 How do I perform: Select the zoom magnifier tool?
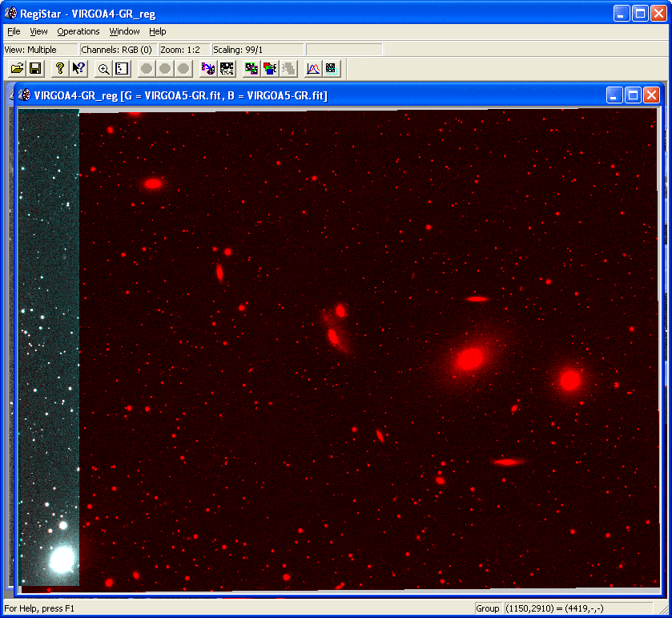point(103,69)
